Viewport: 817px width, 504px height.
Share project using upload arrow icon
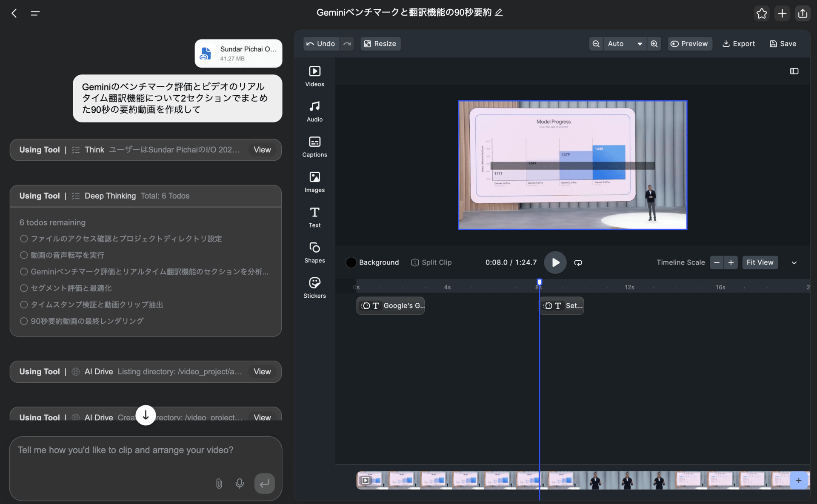[x=803, y=14]
